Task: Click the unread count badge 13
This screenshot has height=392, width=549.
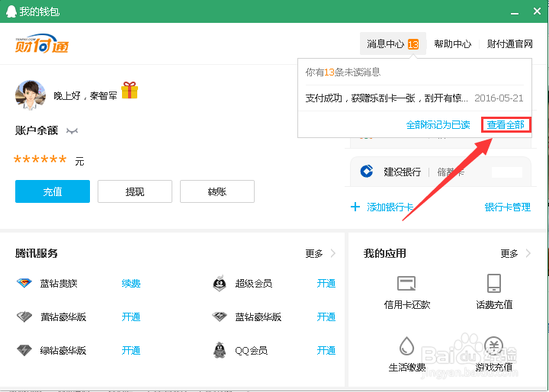Action: [x=413, y=44]
